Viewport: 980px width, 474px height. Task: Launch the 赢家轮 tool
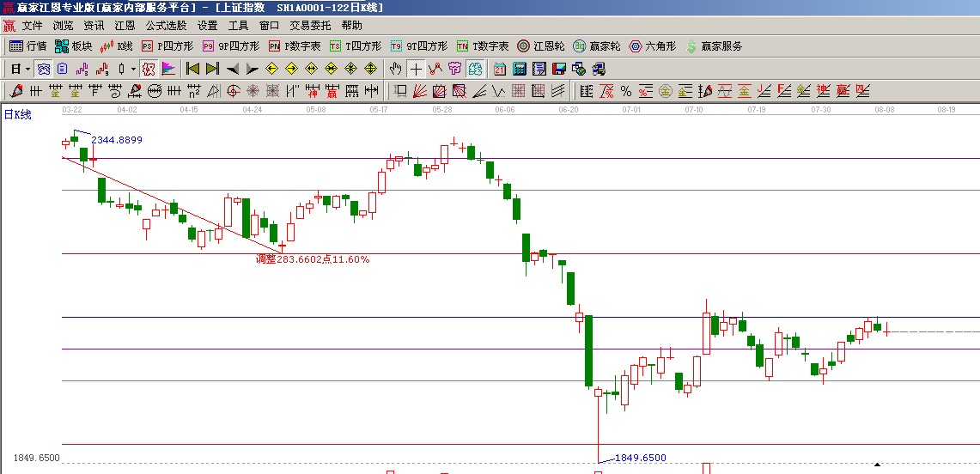click(x=597, y=46)
